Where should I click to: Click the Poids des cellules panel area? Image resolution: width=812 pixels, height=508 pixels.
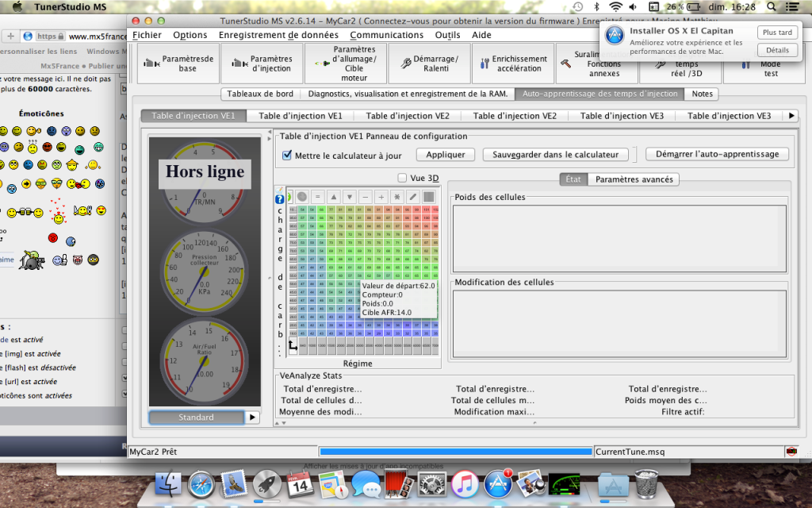tap(619, 238)
